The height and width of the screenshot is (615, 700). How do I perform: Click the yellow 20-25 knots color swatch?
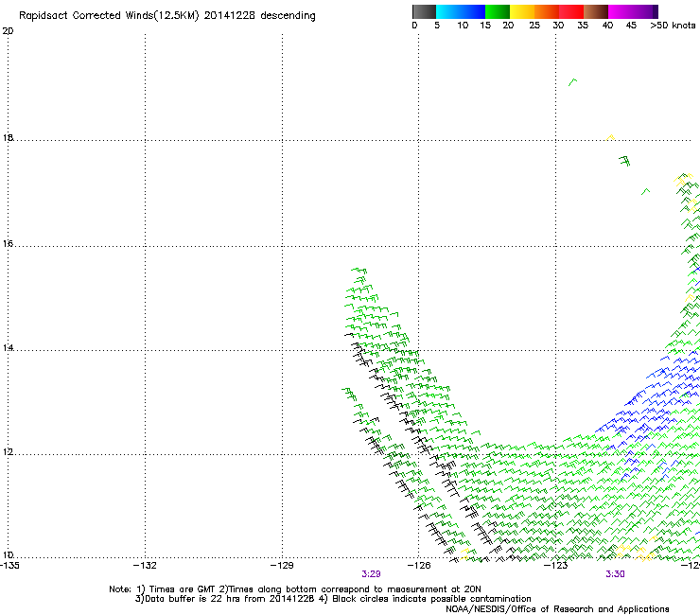point(522,11)
